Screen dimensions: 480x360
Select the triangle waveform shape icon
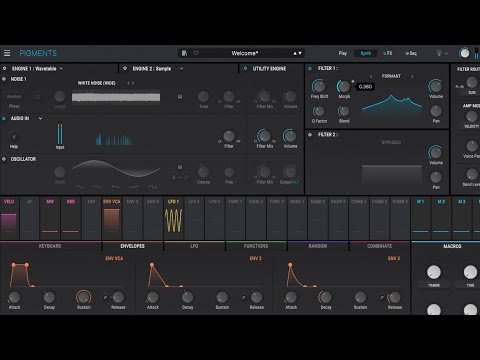(97, 187)
